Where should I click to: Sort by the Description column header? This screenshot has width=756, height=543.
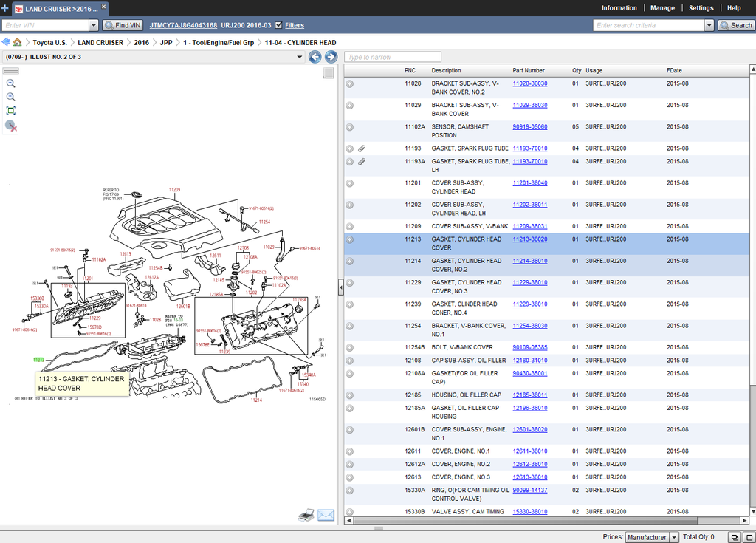(446, 70)
